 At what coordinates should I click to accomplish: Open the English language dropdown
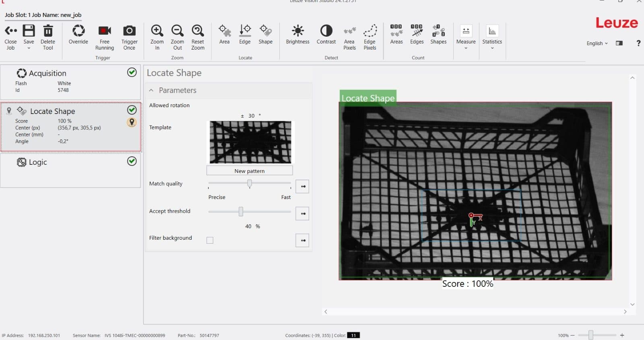(597, 44)
